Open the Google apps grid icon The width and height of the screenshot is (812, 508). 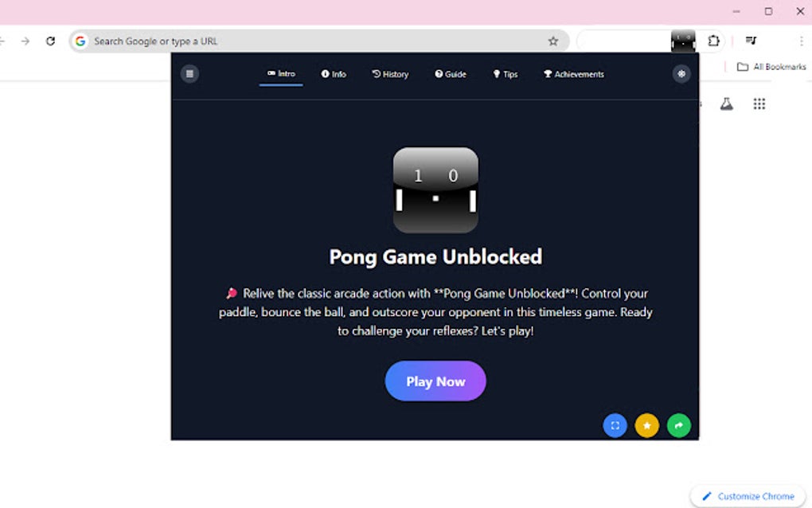(x=759, y=104)
